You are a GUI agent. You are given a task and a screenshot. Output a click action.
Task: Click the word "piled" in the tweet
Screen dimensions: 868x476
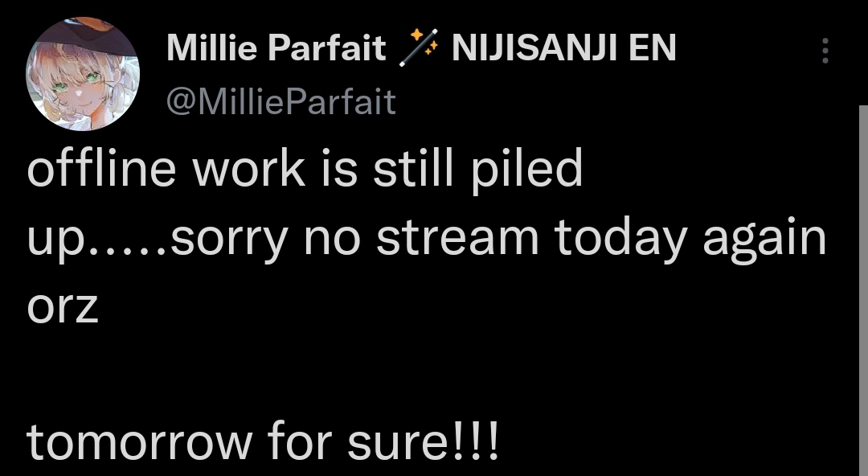point(526,171)
